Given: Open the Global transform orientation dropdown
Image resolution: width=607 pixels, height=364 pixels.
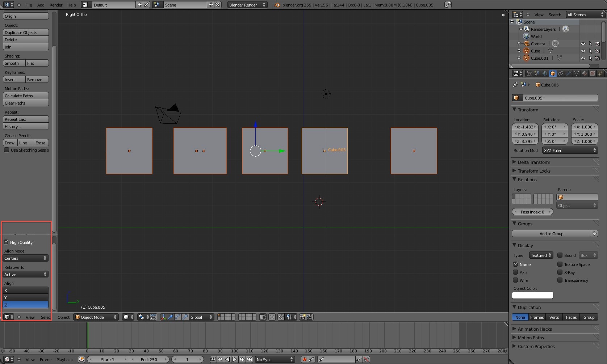Looking at the screenshot, I should point(201,317).
